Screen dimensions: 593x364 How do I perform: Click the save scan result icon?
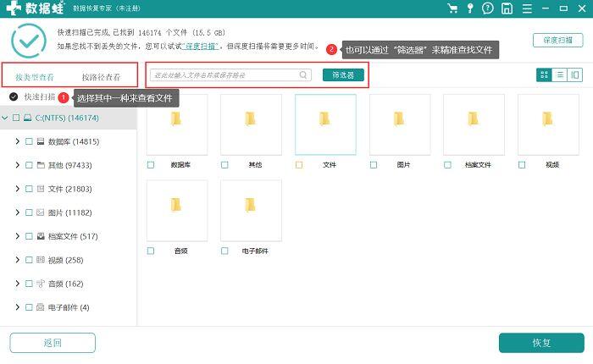507,8
